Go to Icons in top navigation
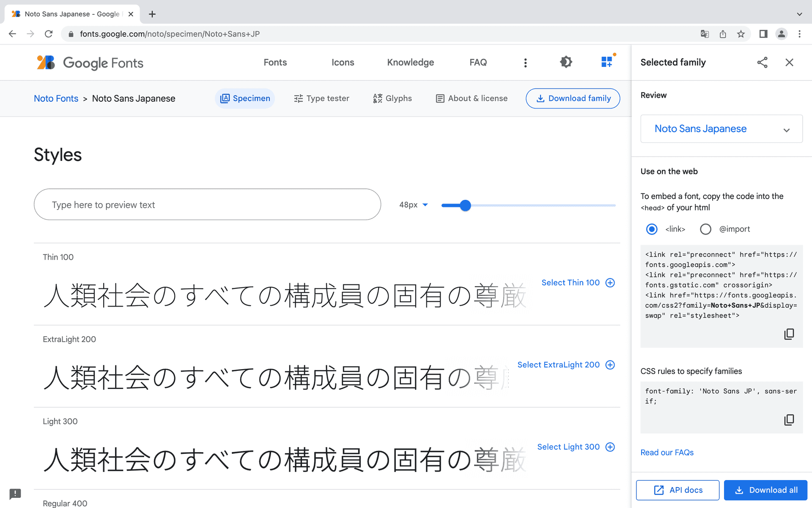 click(343, 63)
